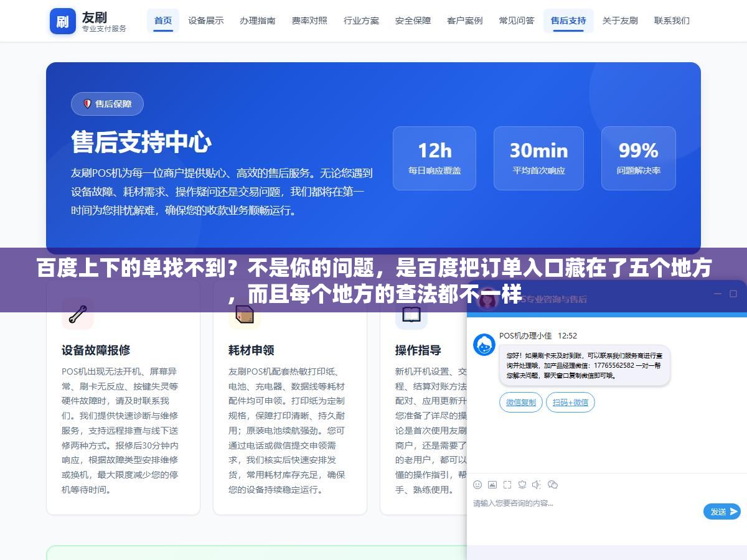The height and width of the screenshot is (560, 747).
Task: Click the box icon above 耗材申领
Action: [x=245, y=315]
